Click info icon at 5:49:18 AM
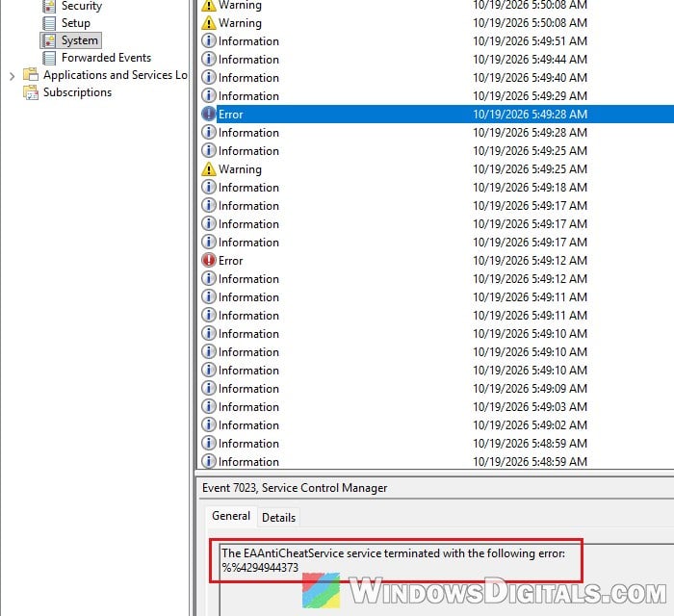This screenshot has width=674, height=616. tap(209, 188)
